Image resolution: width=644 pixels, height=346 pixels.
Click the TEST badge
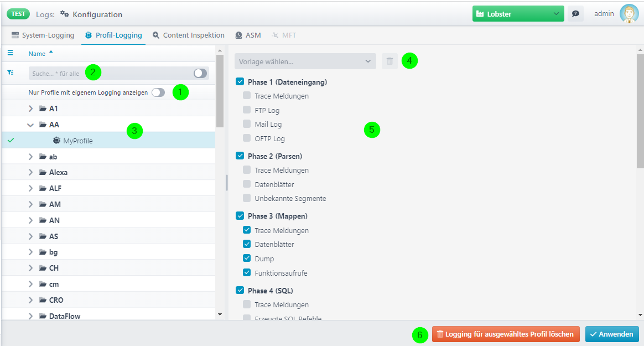coord(18,14)
